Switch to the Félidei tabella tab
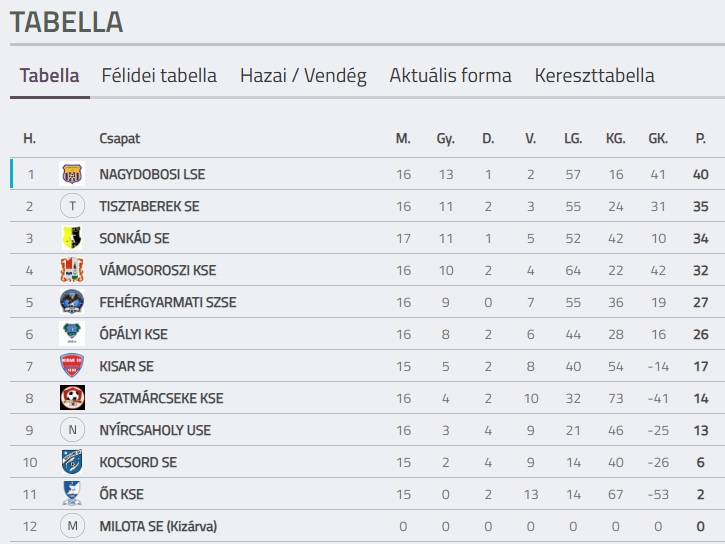Image resolution: width=725 pixels, height=544 pixels. point(159,76)
